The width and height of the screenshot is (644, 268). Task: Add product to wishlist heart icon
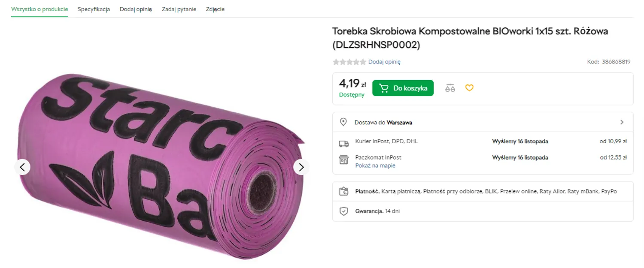tap(469, 88)
